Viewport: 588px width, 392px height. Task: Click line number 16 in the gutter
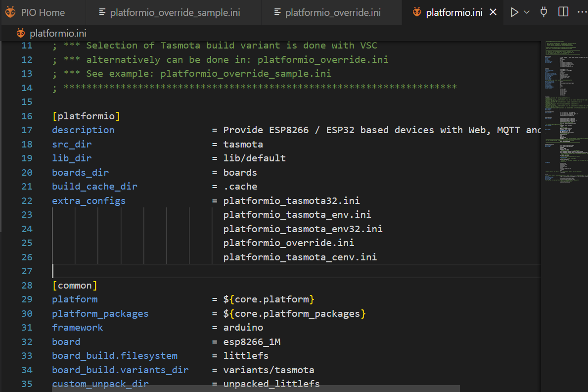[x=27, y=116]
